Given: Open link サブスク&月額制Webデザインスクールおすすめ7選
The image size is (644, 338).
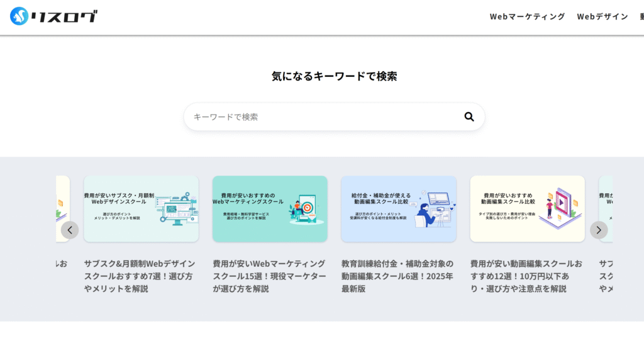Looking at the screenshot, I should (140, 276).
